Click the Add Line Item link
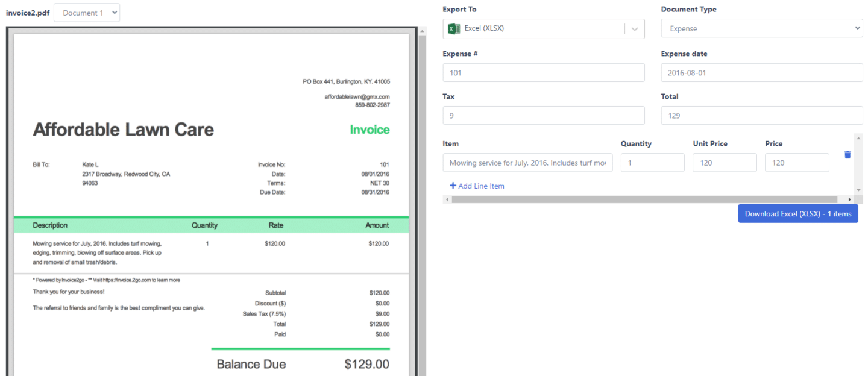This screenshot has height=376, width=868. (481, 186)
